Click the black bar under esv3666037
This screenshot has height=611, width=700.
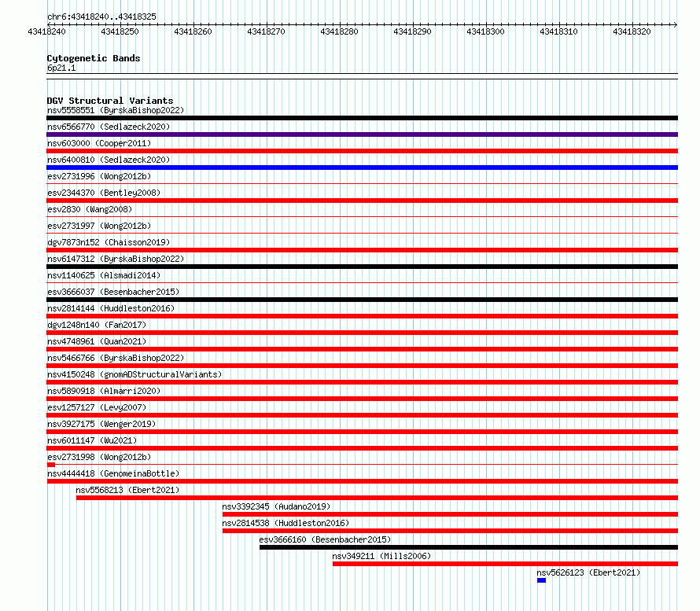pos(362,300)
